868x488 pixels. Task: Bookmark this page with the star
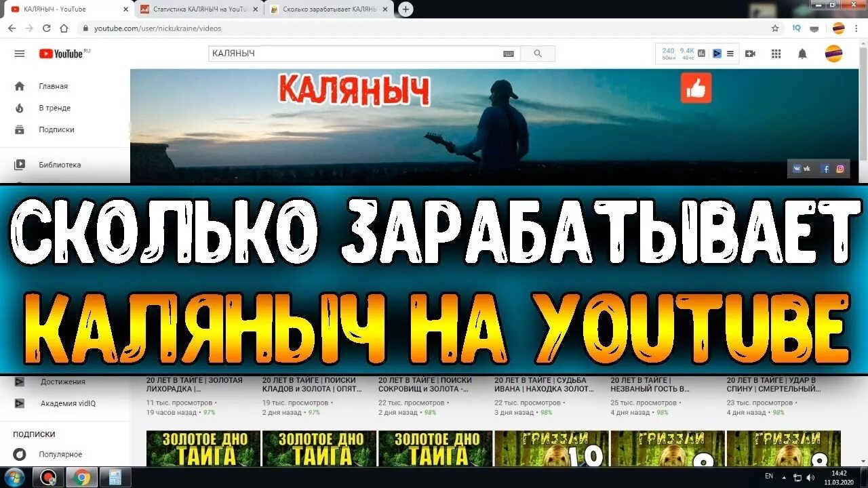pyautogui.click(x=775, y=28)
